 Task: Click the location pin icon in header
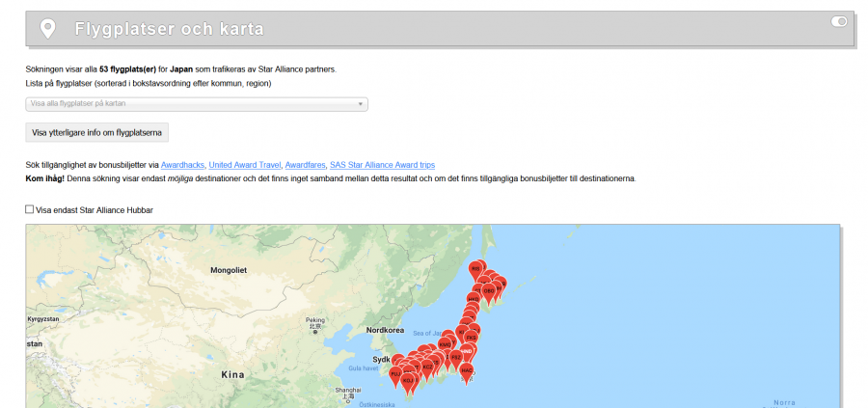(47, 29)
